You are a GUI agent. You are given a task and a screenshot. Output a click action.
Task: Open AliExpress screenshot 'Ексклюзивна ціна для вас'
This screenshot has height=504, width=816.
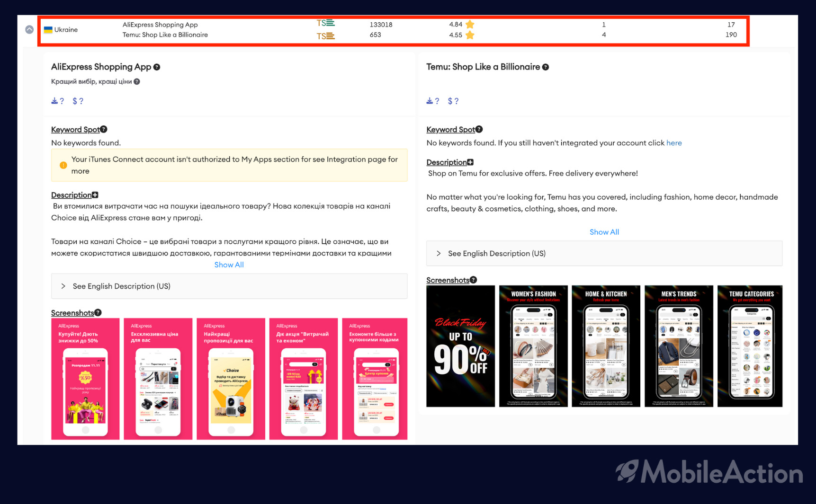click(x=158, y=379)
